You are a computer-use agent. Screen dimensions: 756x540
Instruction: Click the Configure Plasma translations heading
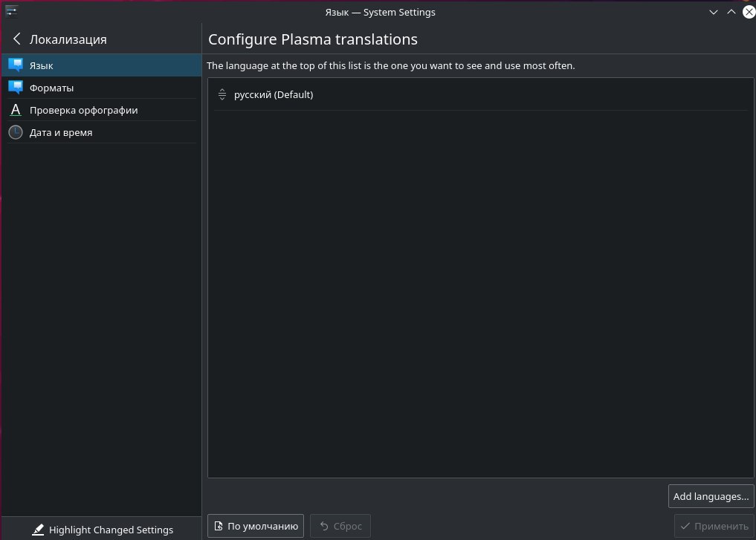[x=312, y=39]
